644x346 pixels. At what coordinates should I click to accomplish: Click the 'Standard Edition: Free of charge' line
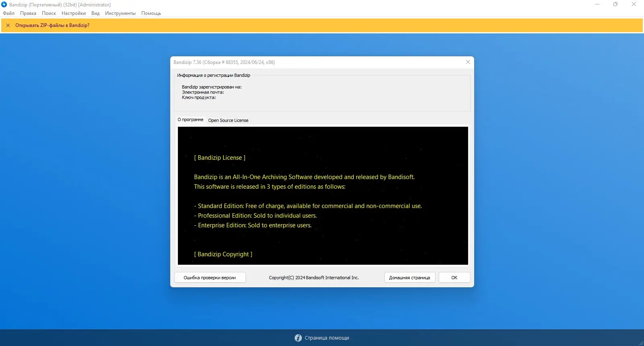[x=308, y=206]
